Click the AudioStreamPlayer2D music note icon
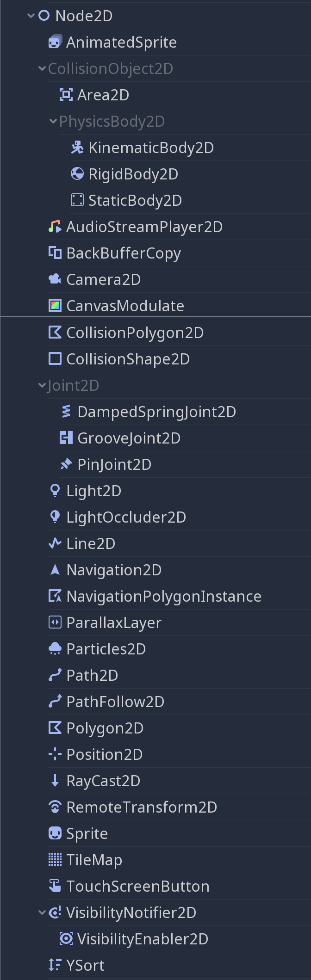The image size is (311, 980). tap(55, 227)
